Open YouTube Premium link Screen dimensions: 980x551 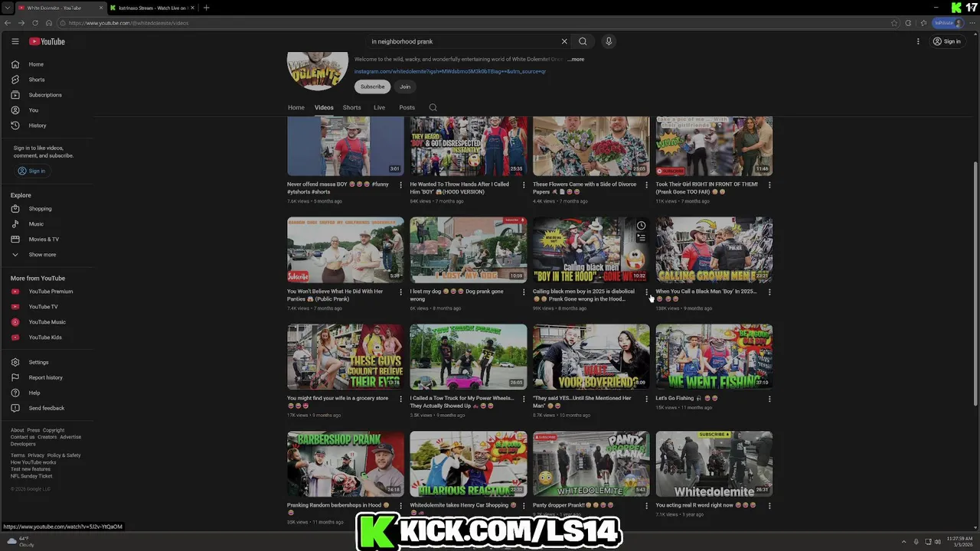tap(47, 292)
